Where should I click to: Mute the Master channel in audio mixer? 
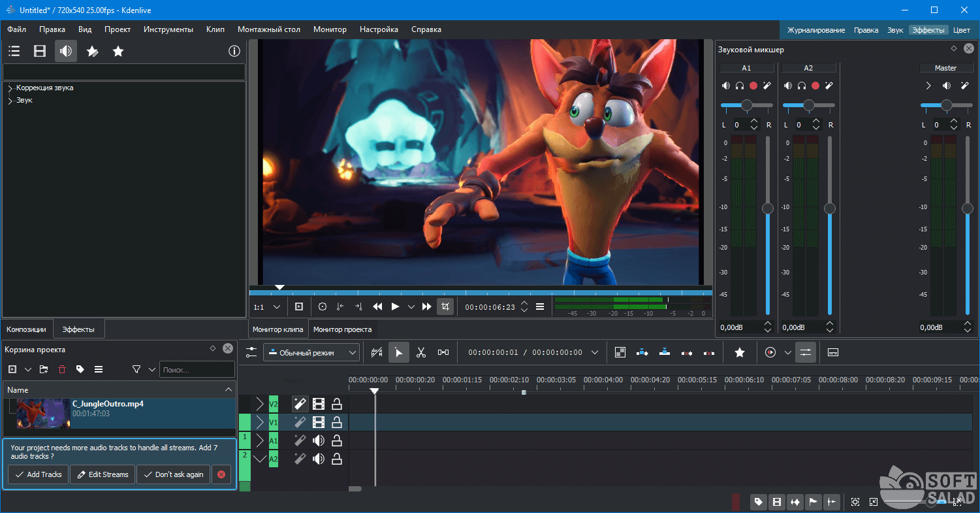pyautogui.click(x=947, y=86)
